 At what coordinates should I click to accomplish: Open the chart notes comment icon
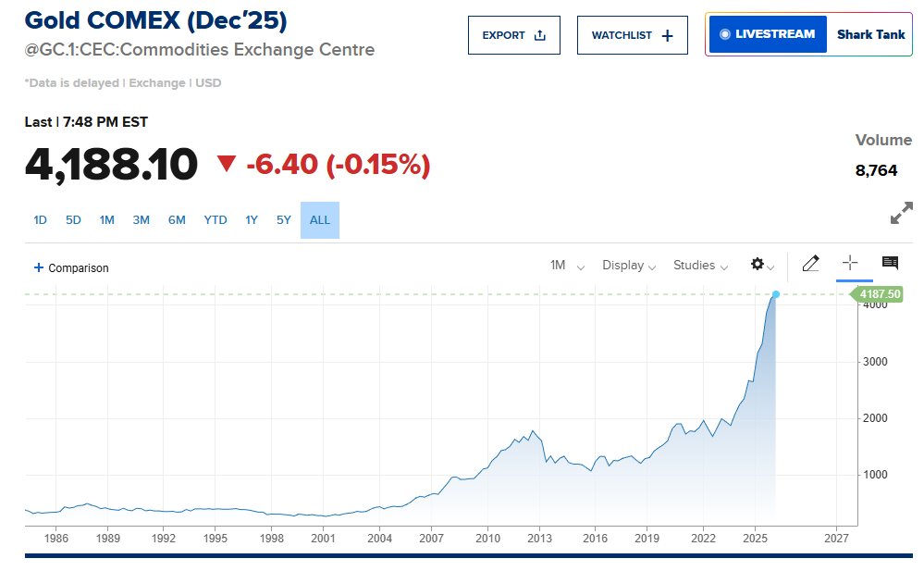[x=890, y=264]
